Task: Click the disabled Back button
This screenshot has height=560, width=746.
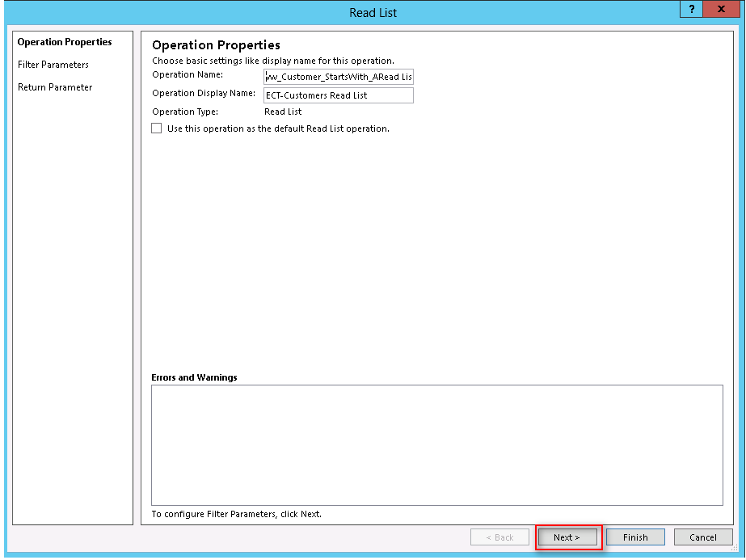Action: point(499,537)
